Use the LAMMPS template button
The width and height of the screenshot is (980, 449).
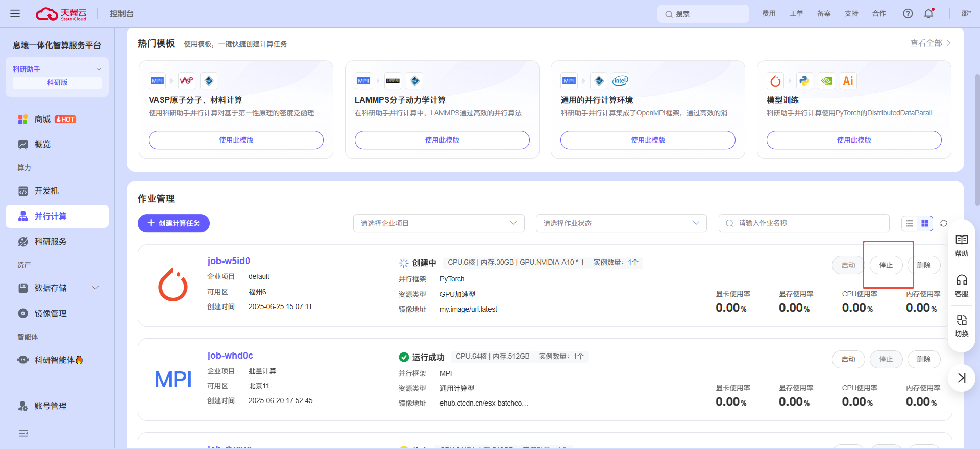(x=442, y=140)
